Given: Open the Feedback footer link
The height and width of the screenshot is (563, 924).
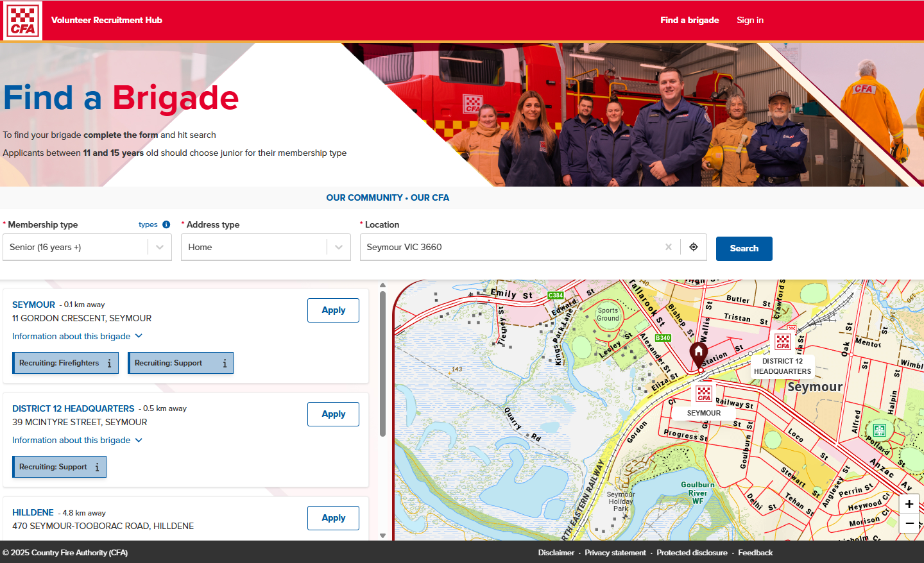Looking at the screenshot, I should point(755,552).
